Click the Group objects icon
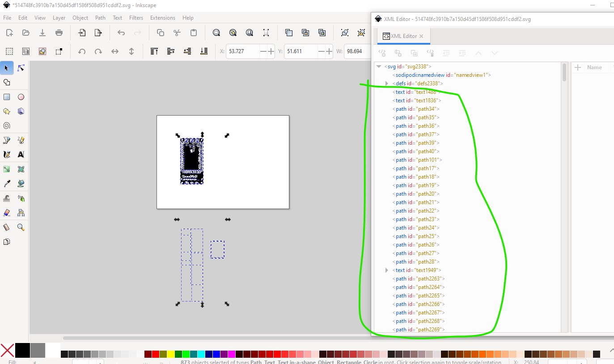The width and height of the screenshot is (614, 364). point(345,33)
